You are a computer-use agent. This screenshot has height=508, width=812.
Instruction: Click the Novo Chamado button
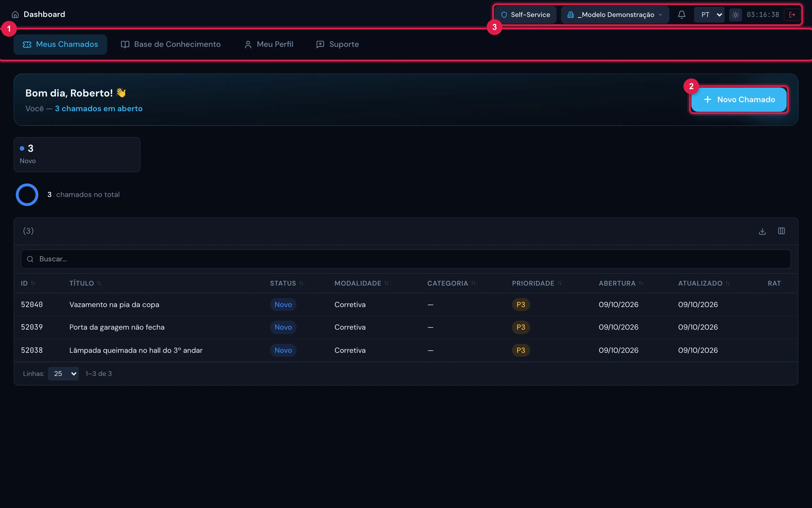(x=739, y=99)
